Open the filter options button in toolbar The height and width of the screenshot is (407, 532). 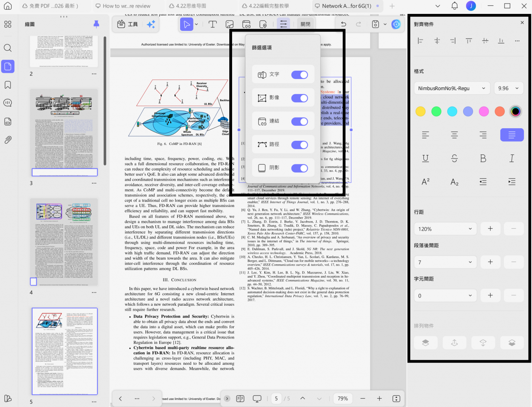point(283,24)
